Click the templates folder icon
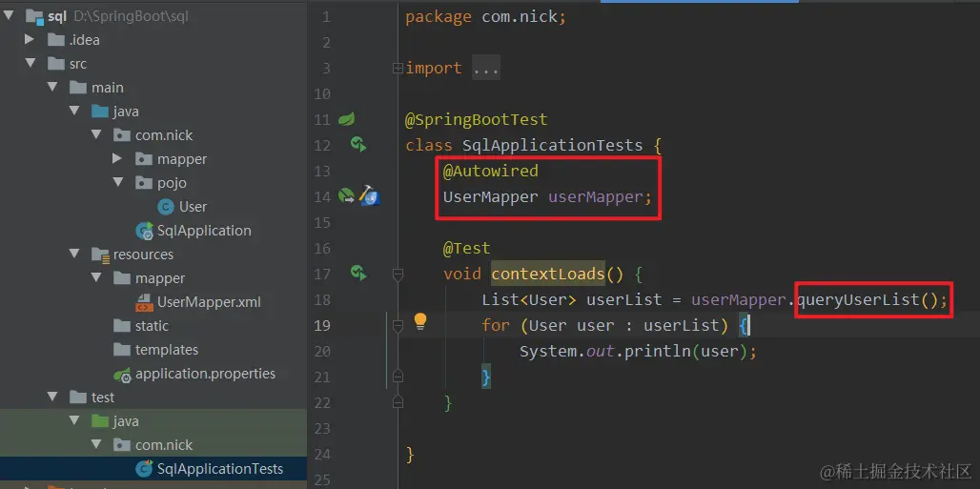 pos(122,350)
